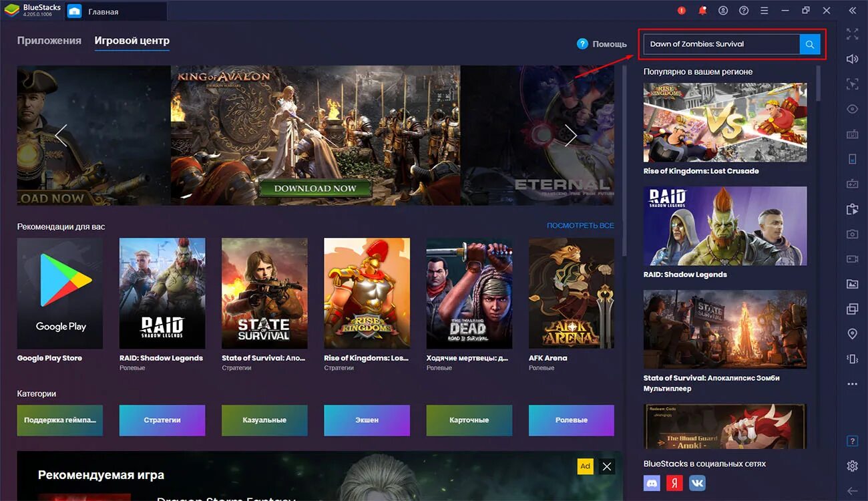Open the media gallery icon in sidebar
The height and width of the screenshot is (501, 868).
[x=852, y=284]
